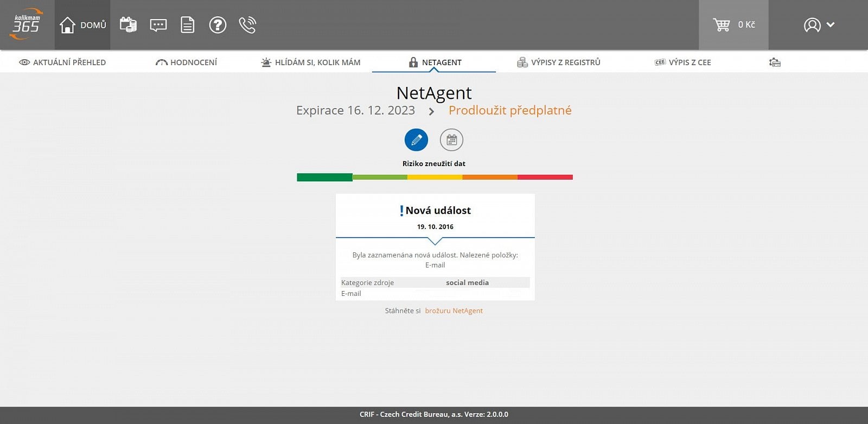Image resolution: width=868 pixels, height=424 pixels.
Task: Open Výpis z CEE tab
Action: (x=682, y=62)
